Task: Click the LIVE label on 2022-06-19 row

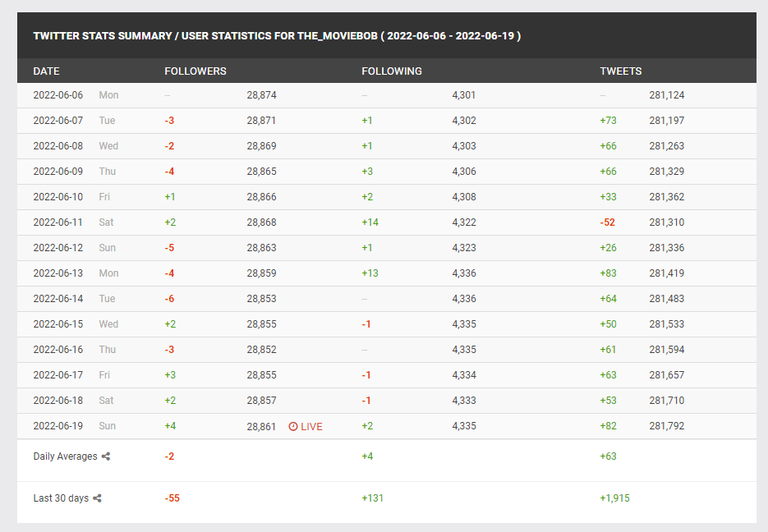Action: [311, 427]
